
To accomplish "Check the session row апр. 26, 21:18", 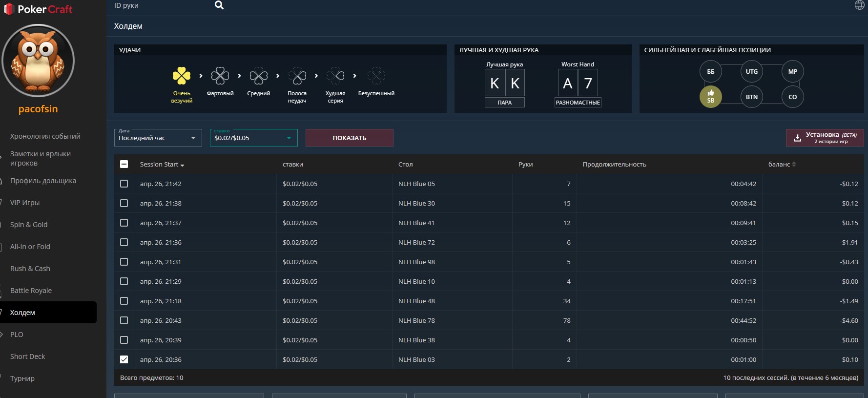I will (x=124, y=301).
